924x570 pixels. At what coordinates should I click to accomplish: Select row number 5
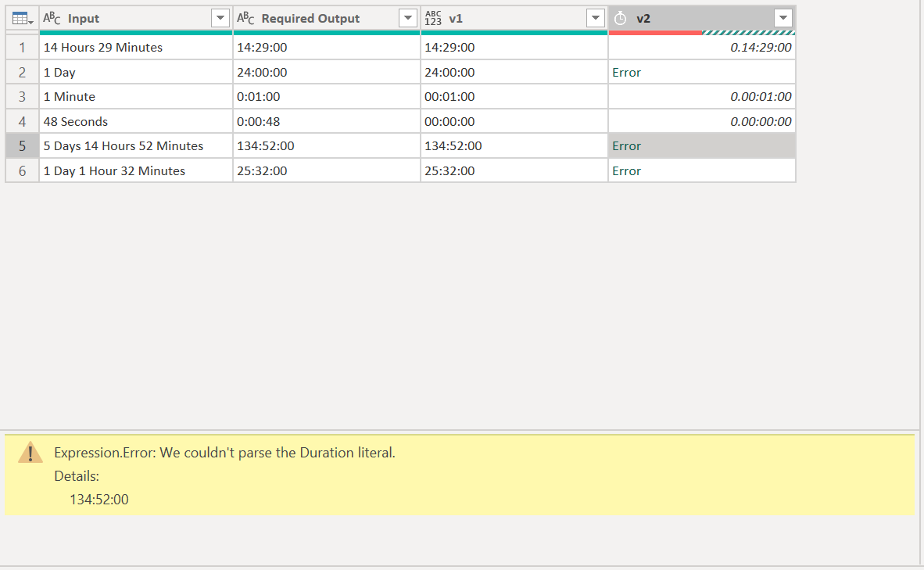click(23, 146)
